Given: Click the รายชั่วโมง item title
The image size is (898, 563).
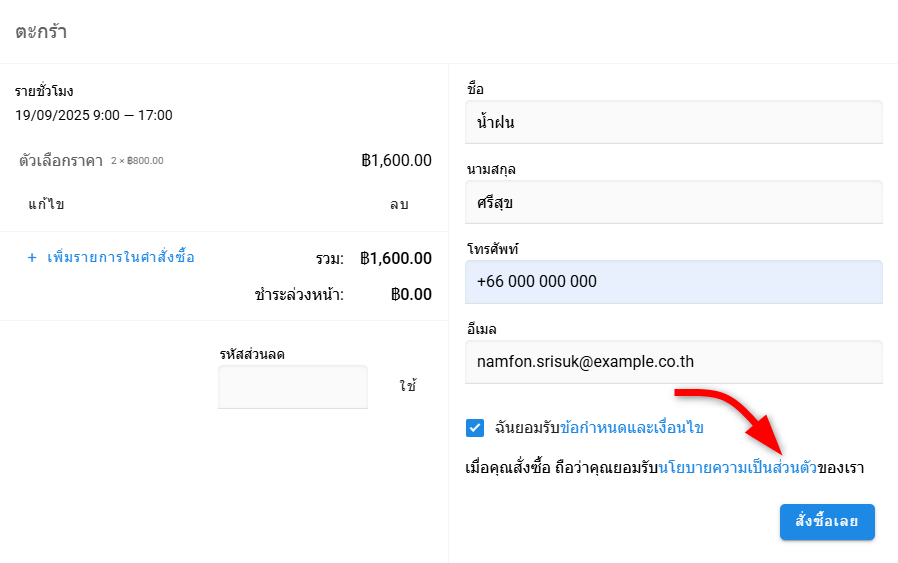Looking at the screenshot, I should tap(44, 92).
